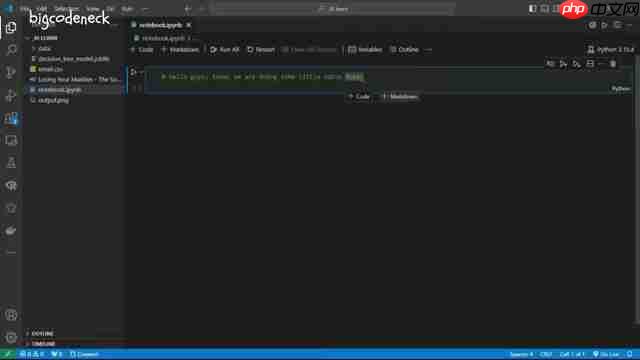Click remote window indicator in status bar
The width and height of the screenshot is (640, 360).
coord(8,354)
